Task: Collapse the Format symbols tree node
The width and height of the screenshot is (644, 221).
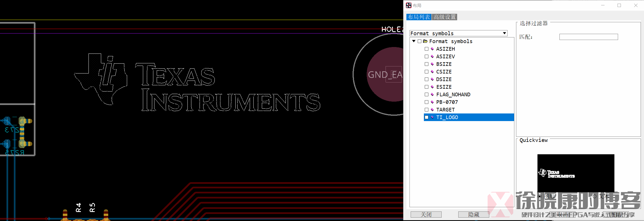Action: 414,41
